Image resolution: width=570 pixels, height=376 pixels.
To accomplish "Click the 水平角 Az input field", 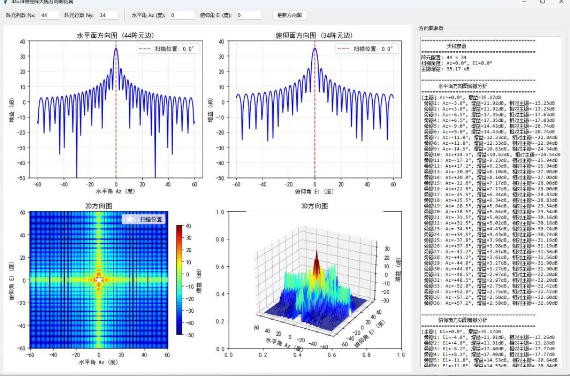I will click(x=181, y=15).
